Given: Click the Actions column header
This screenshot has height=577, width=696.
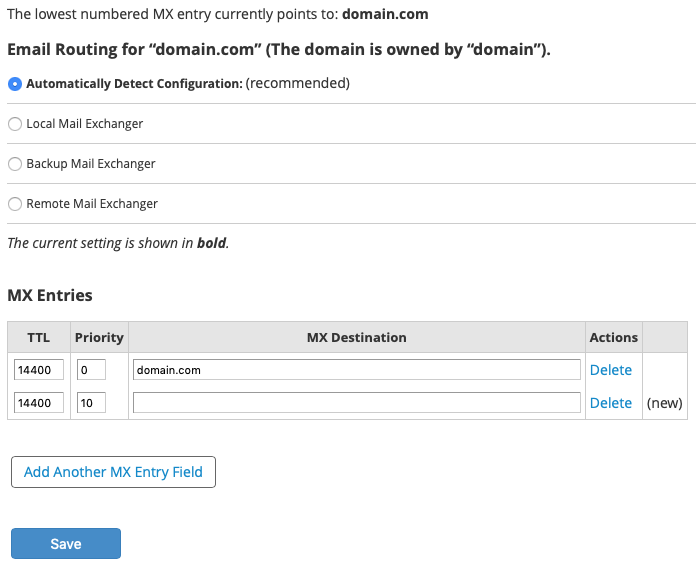Looking at the screenshot, I should point(613,338).
